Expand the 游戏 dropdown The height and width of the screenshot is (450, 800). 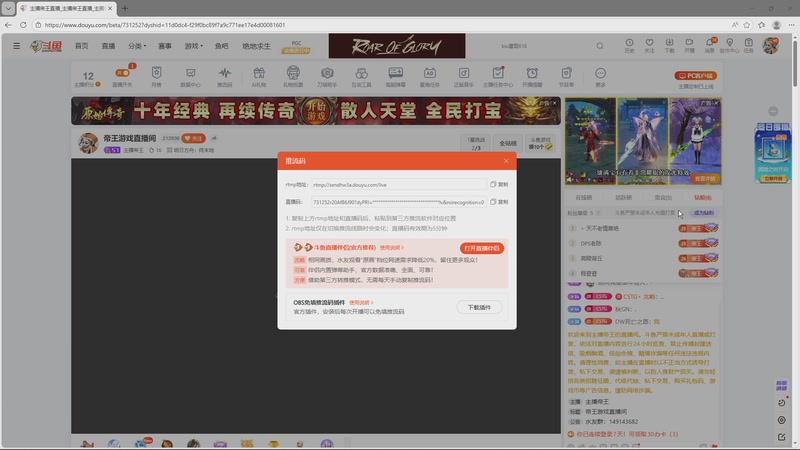193,46
